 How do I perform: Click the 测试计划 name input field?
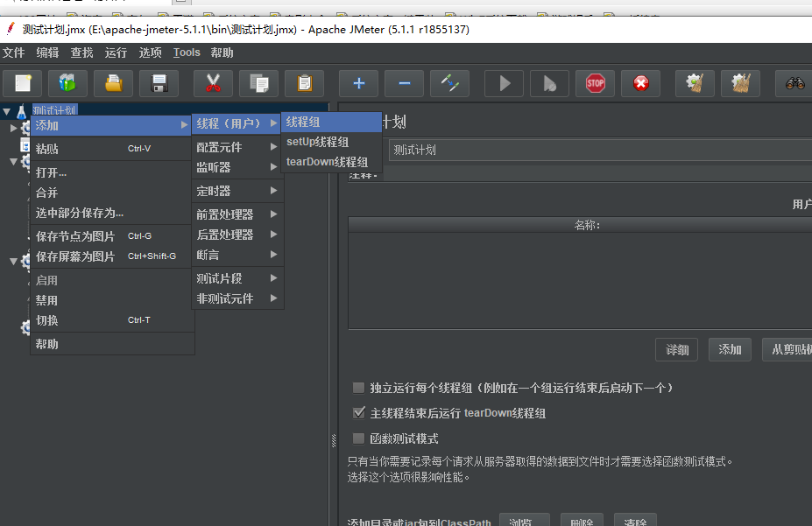[600, 150]
